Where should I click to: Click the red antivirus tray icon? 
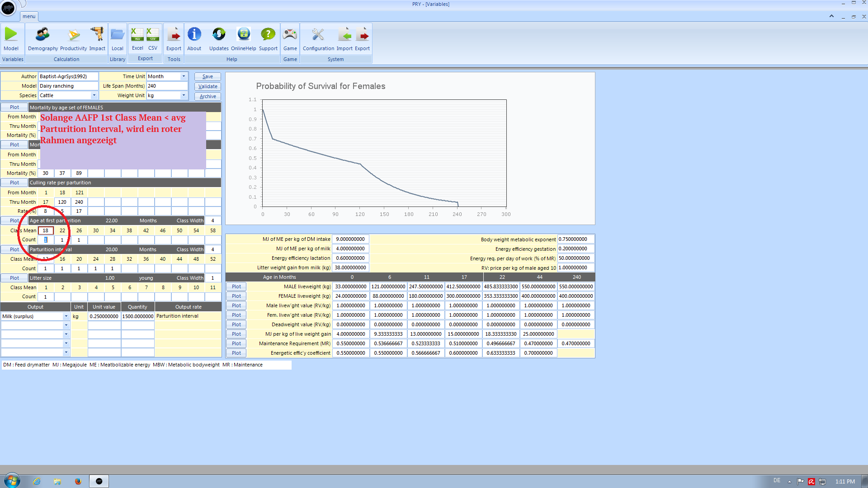point(811,482)
